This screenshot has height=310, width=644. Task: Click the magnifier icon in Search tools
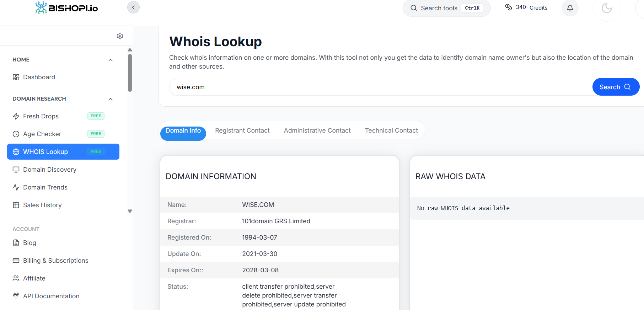[x=414, y=8]
